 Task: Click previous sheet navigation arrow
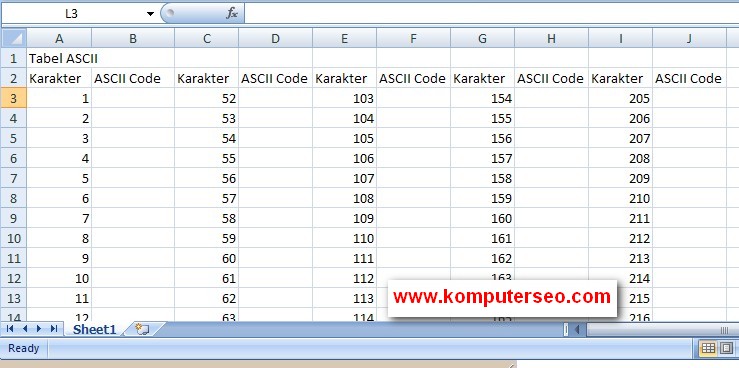click(25, 329)
